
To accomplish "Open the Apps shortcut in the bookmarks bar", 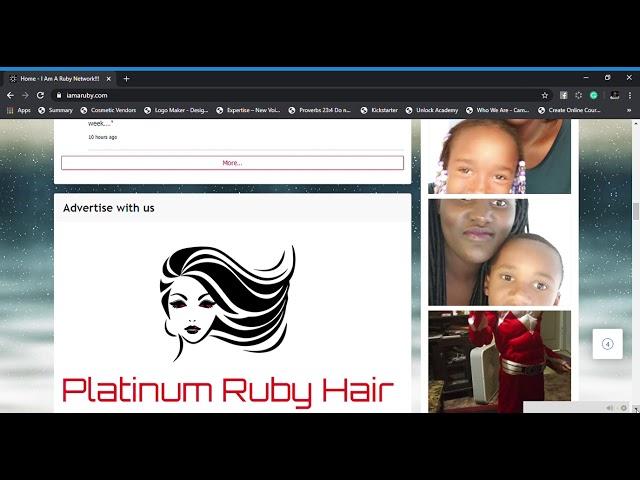I will (19, 110).
